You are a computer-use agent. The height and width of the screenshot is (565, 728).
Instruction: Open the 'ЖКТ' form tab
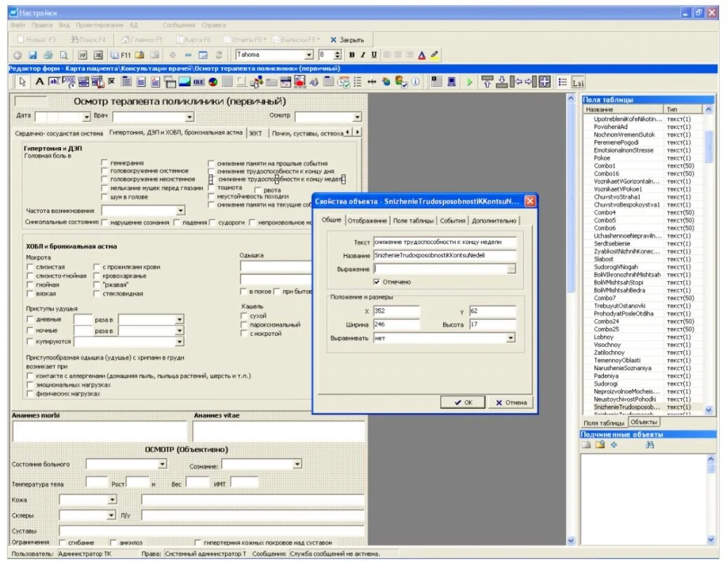click(255, 133)
